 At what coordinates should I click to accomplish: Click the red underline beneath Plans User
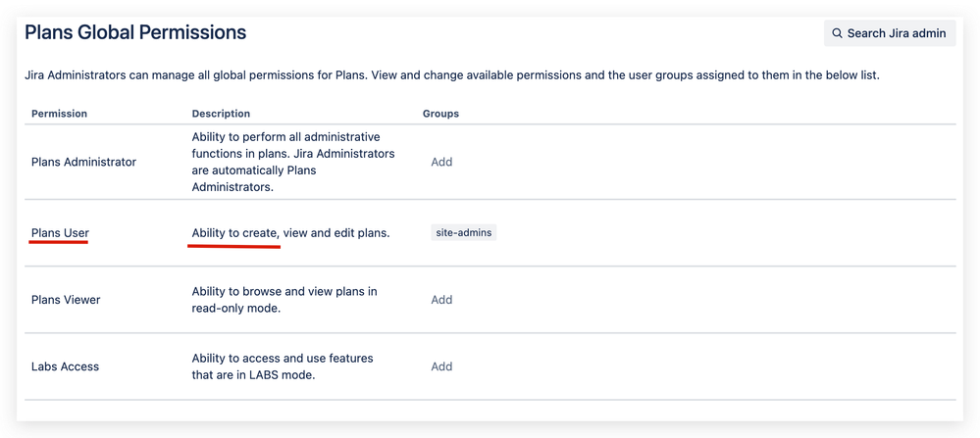click(60, 244)
